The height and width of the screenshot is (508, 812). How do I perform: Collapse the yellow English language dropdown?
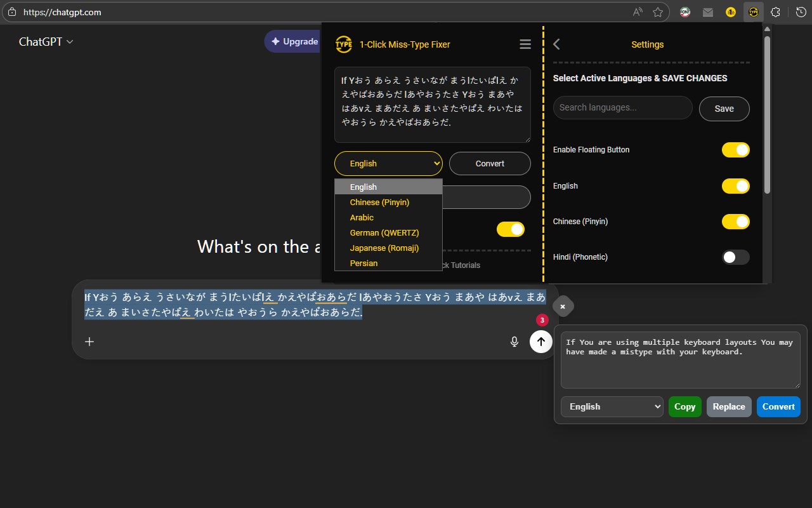click(388, 163)
